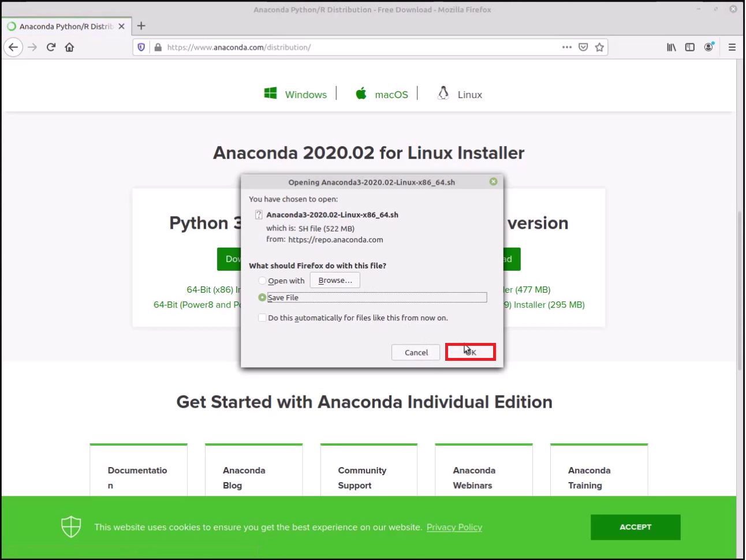Click Browse… to choose an application
Viewport: 746px width, 560px height.
335,281
